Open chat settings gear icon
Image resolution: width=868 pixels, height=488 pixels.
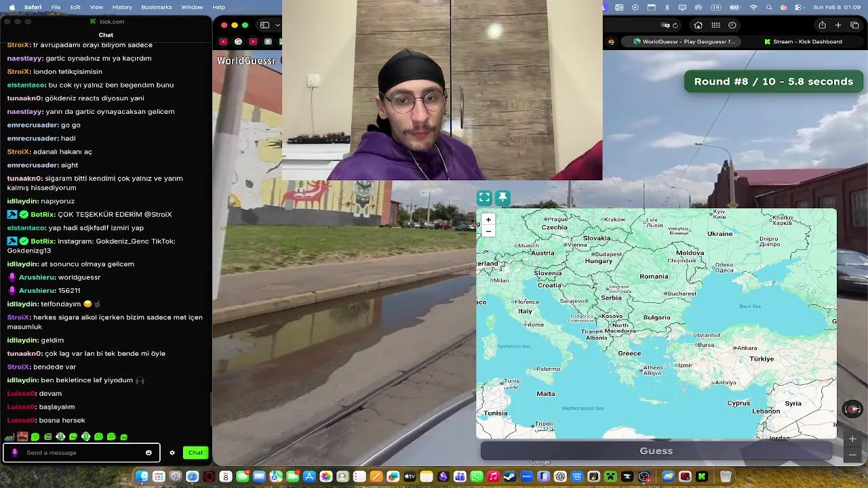point(172,453)
